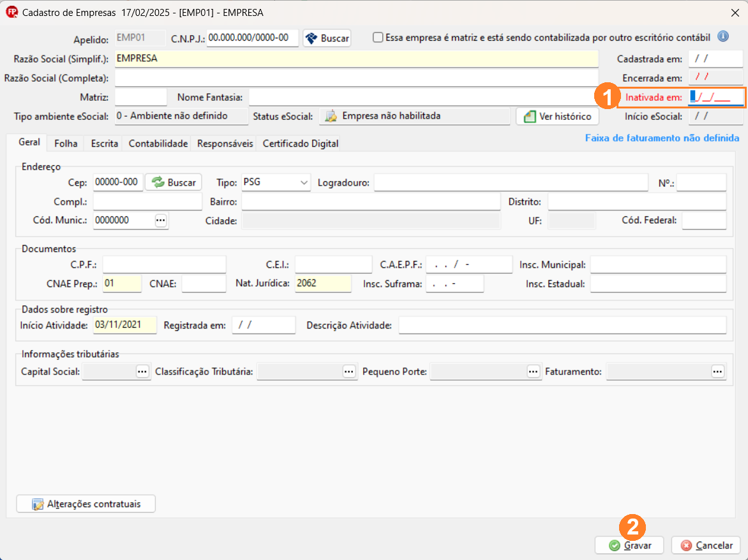
Task: Click the Nome Fantasia field
Action: (x=423, y=97)
